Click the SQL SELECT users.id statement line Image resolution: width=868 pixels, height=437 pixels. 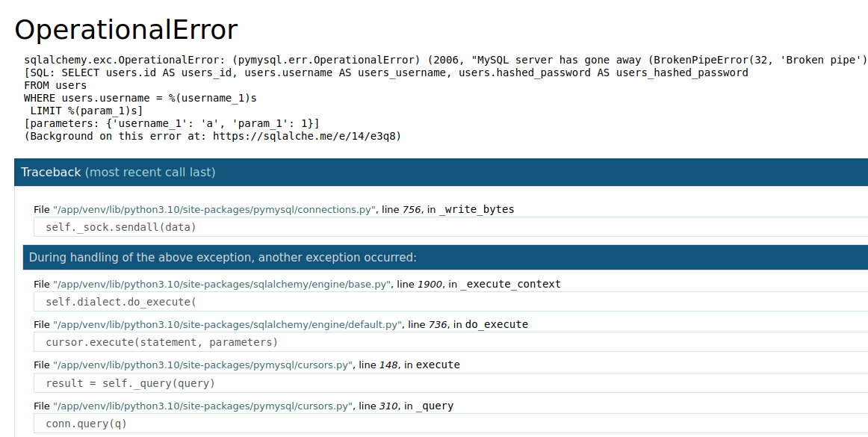tap(386, 72)
